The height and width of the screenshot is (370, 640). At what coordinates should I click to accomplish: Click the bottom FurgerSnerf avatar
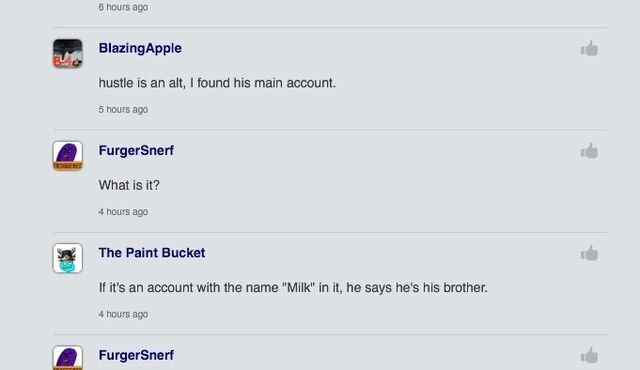click(68, 358)
